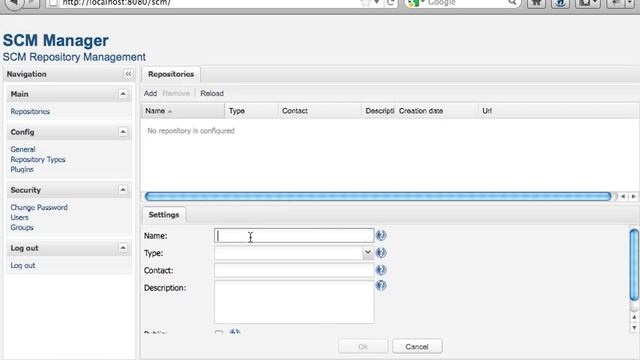640x360 pixels.
Task: Click up arrow of Settings vertical scrollbar
Action: pyautogui.click(x=634, y=317)
